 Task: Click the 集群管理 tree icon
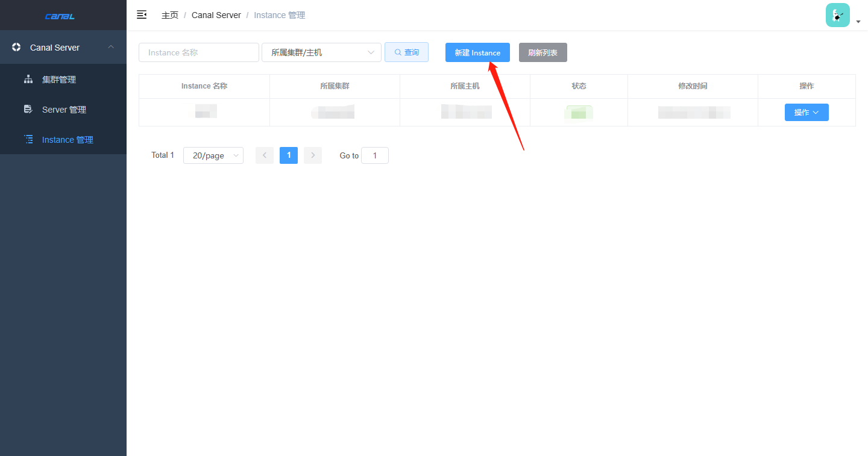(28, 79)
